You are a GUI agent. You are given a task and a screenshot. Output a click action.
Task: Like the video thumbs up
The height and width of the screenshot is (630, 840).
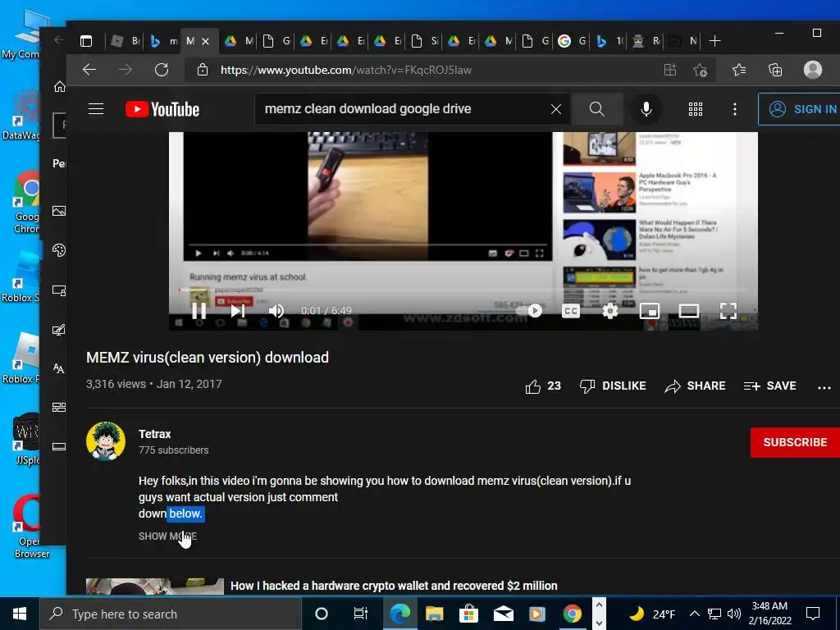click(543, 386)
